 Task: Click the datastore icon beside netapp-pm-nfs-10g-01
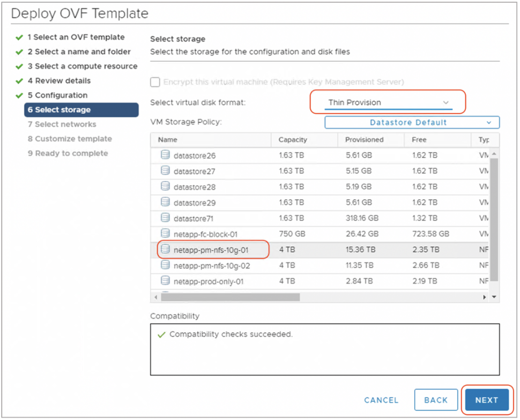point(165,249)
